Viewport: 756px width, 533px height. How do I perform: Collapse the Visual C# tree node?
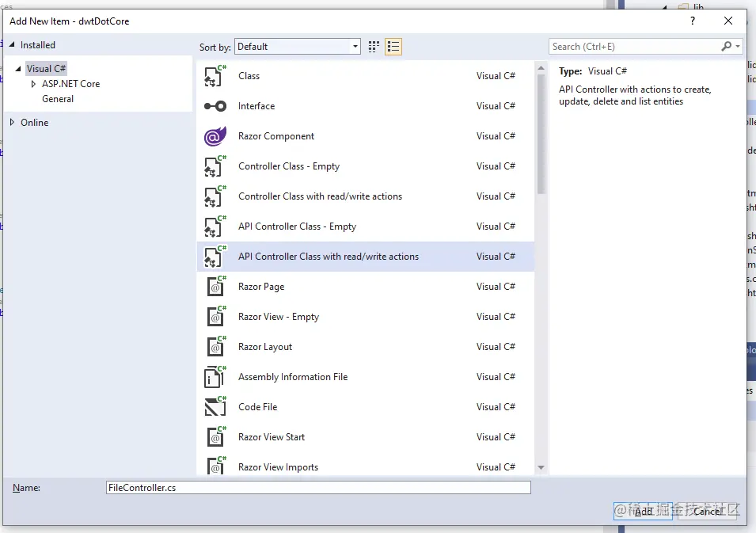coord(18,68)
